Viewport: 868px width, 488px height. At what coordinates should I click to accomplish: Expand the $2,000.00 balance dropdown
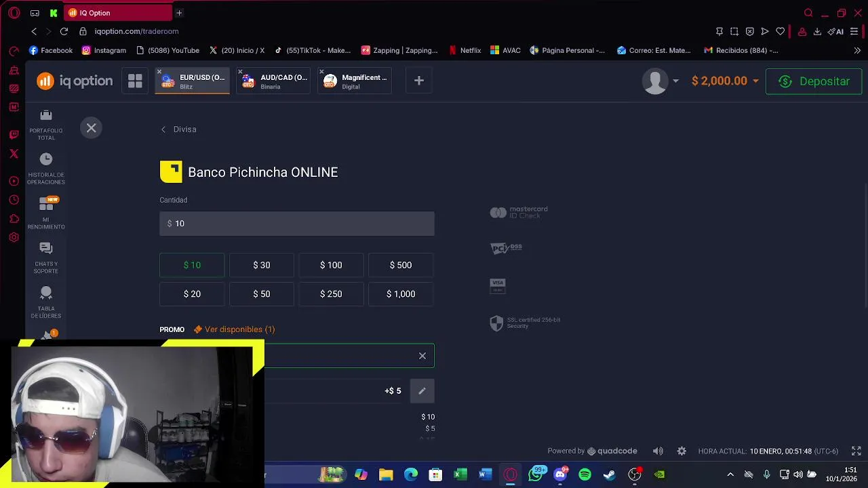[x=725, y=81]
